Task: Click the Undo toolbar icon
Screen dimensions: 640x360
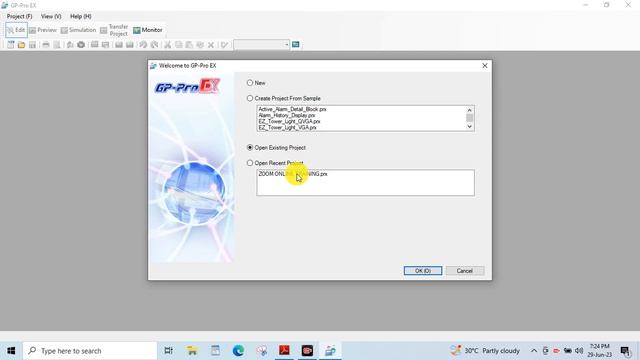Action: [143, 44]
